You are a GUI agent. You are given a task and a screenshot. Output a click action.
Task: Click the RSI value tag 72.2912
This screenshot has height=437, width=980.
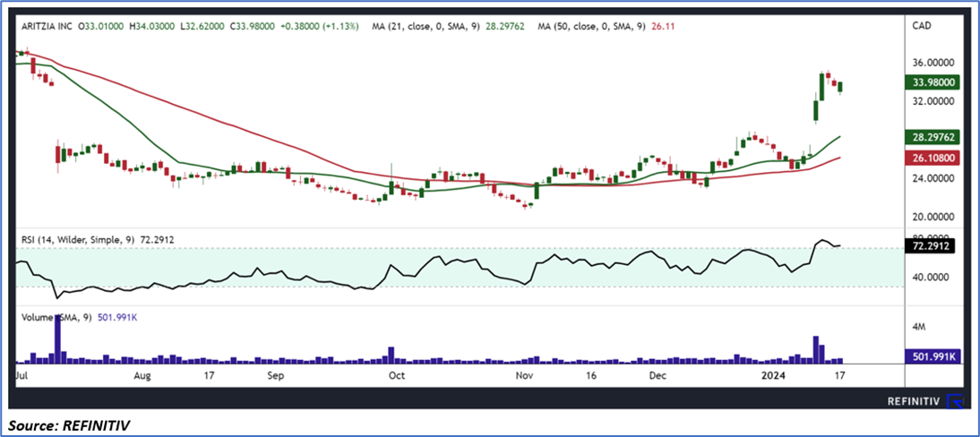point(929,247)
